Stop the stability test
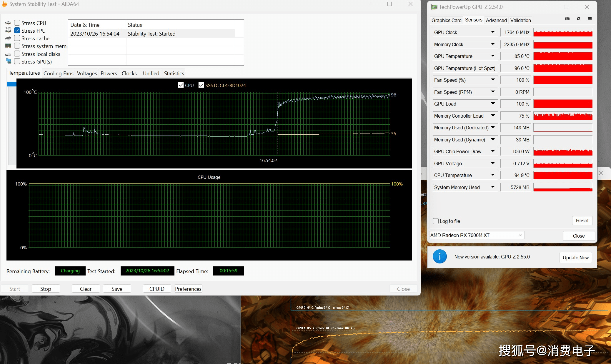Viewport: 611px width, 364px height. [x=46, y=289]
